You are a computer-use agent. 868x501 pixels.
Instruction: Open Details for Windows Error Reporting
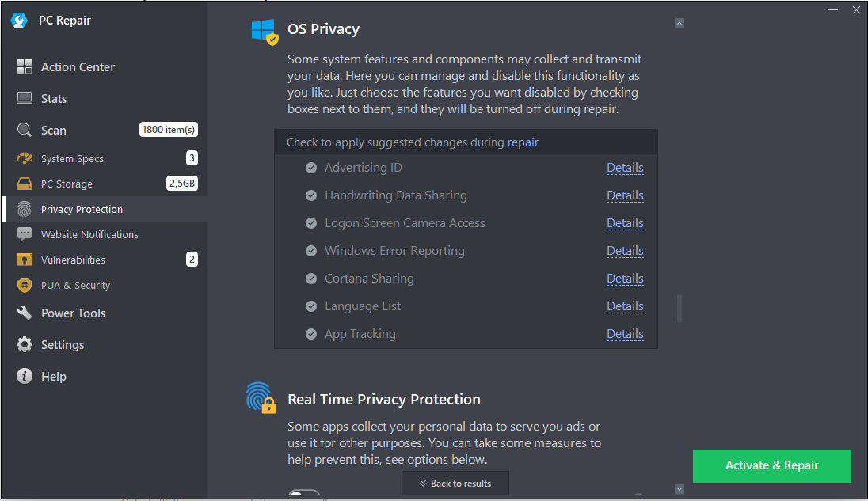pos(625,250)
